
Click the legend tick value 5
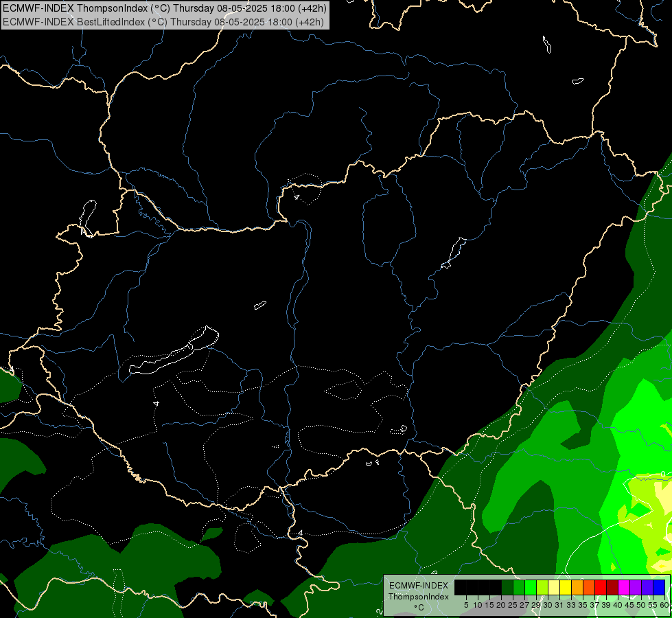point(466,605)
